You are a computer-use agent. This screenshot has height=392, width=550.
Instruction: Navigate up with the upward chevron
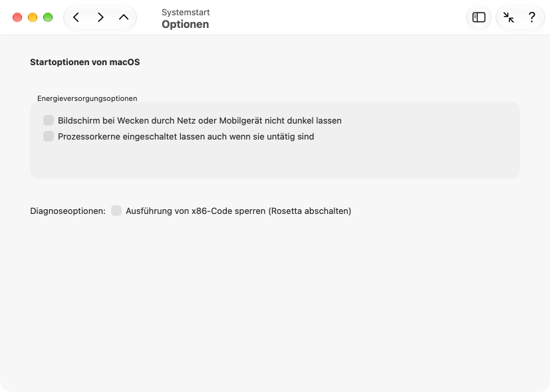click(x=124, y=17)
